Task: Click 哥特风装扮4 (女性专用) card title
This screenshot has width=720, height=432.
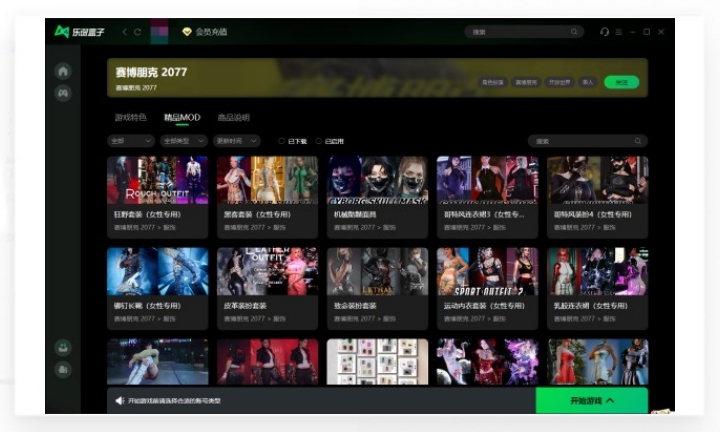Action: tap(592, 214)
